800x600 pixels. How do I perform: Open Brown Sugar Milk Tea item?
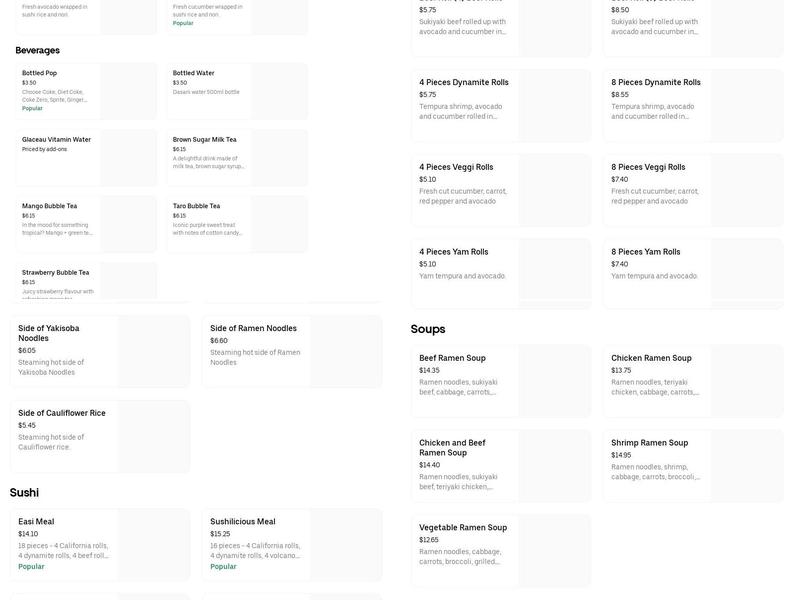(x=237, y=157)
